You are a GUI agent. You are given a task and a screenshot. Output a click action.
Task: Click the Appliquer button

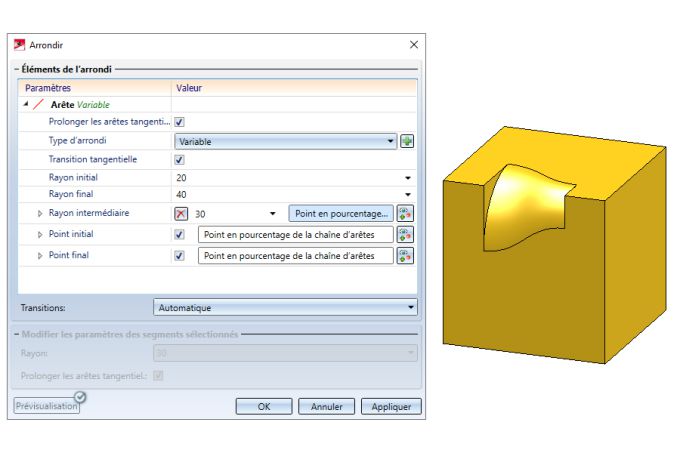[391, 407]
